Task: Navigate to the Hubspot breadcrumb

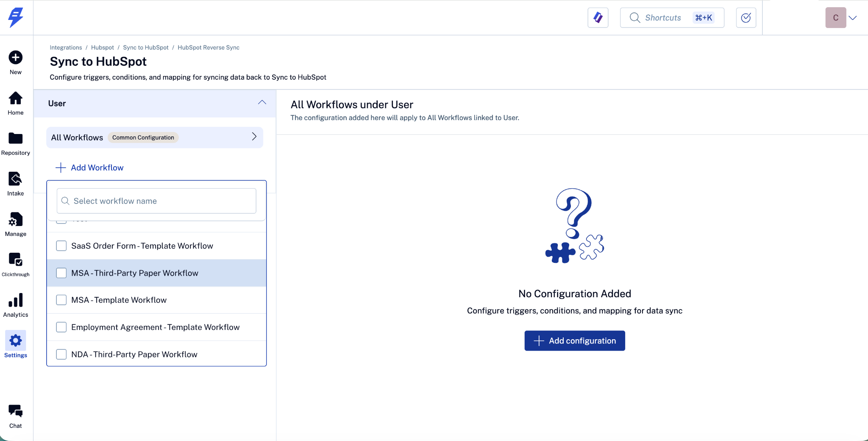Action: pyautogui.click(x=103, y=47)
